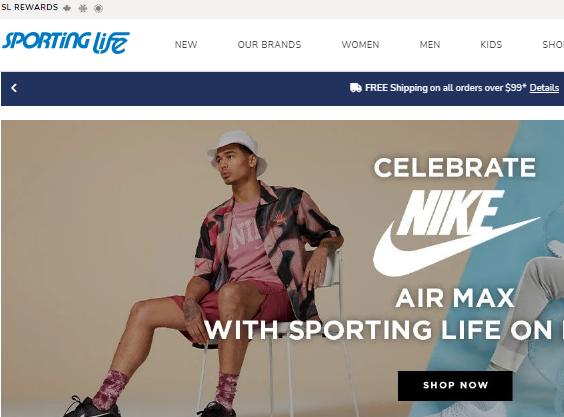Expand the MEN navigation menu
This screenshot has height=417, width=564.
click(430, 45)
